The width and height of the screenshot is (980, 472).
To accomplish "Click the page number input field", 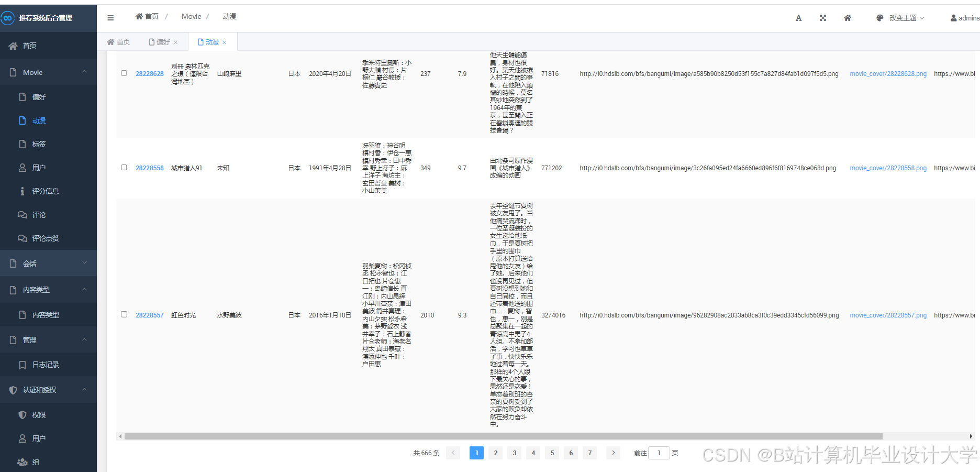I will 659,453.
